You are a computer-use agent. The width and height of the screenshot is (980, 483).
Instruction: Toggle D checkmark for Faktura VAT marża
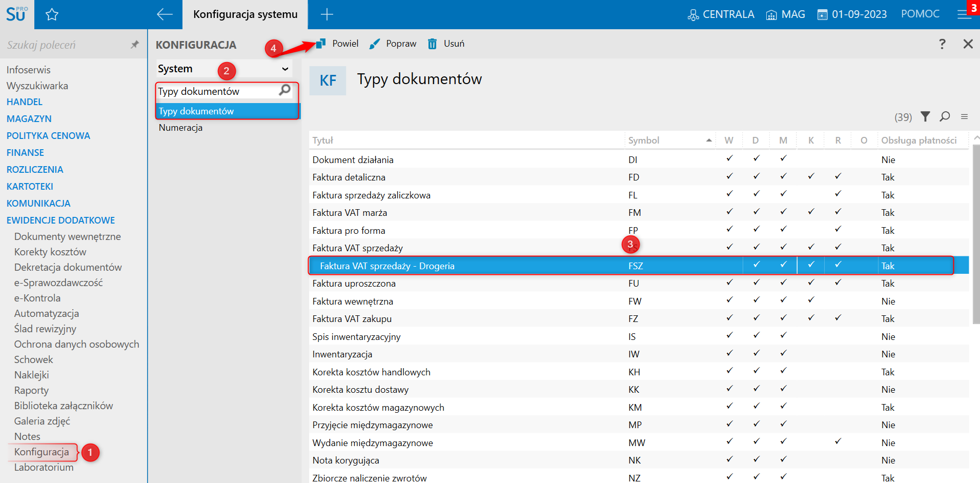[x=757, y=212]
